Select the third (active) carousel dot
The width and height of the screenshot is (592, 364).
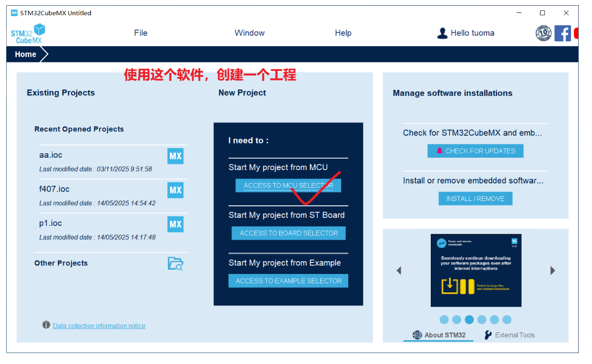pyautogui.click(x=469, y=320)
